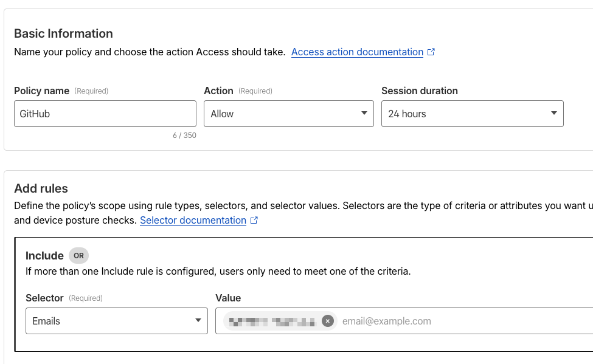Click the arrow on the Allow dropdown

pyautogui.click(x=364, y=113)
